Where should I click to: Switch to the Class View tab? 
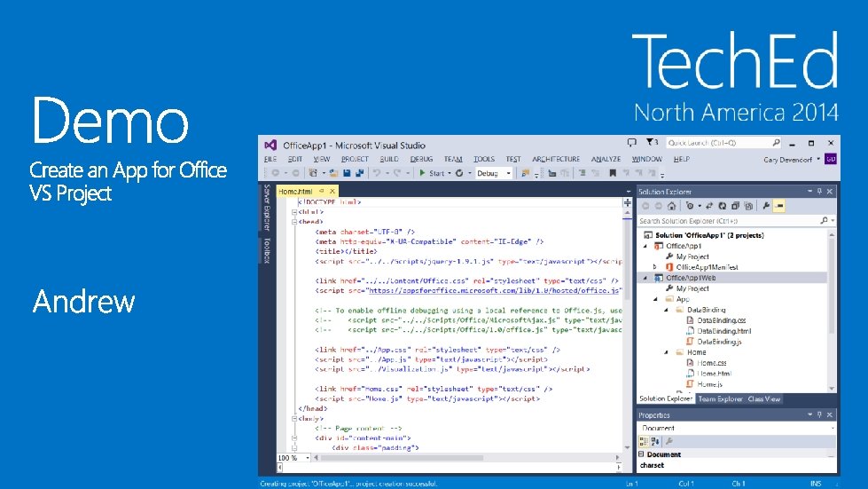pyautogui.click(x=764, y=398)
